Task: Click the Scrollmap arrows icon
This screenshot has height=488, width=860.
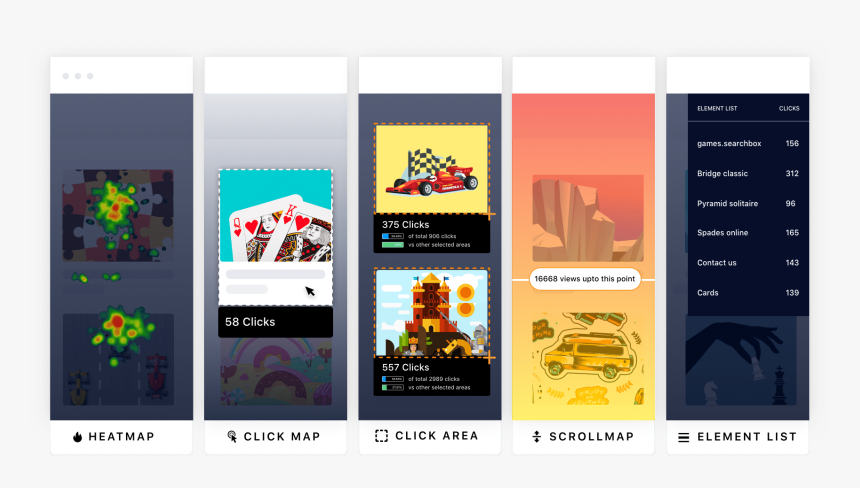Action: pos(536,436)
